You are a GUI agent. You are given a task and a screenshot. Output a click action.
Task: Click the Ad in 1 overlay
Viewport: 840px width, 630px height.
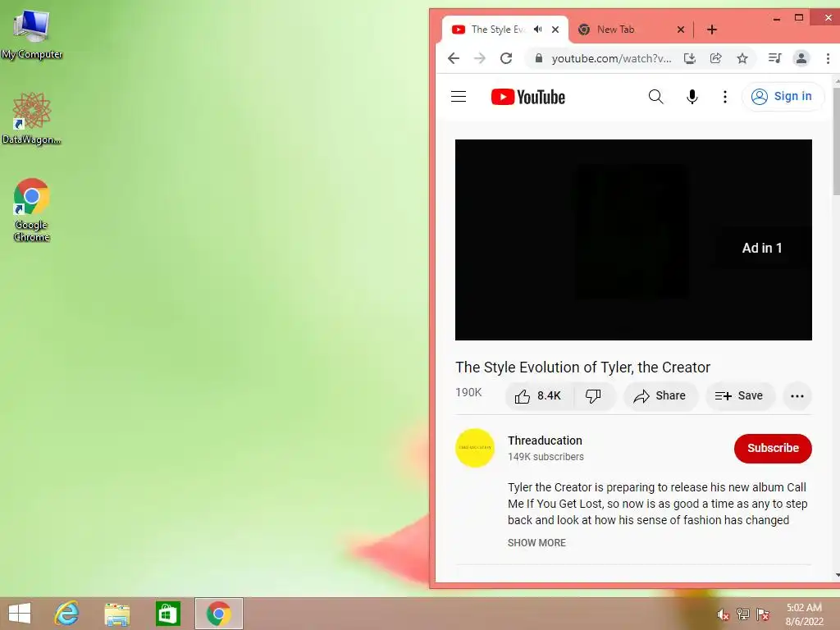point(761,248)
